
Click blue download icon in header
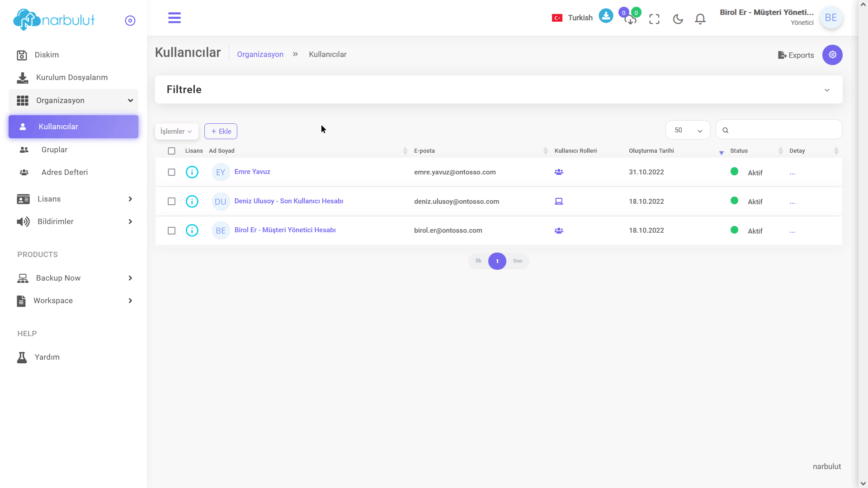[x=606, y=16]
